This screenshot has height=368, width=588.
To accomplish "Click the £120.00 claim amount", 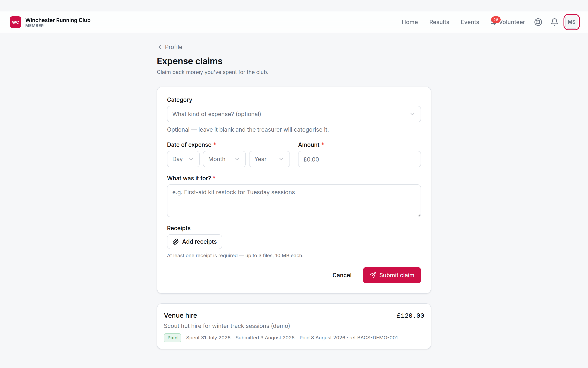I will click(410, 316).
